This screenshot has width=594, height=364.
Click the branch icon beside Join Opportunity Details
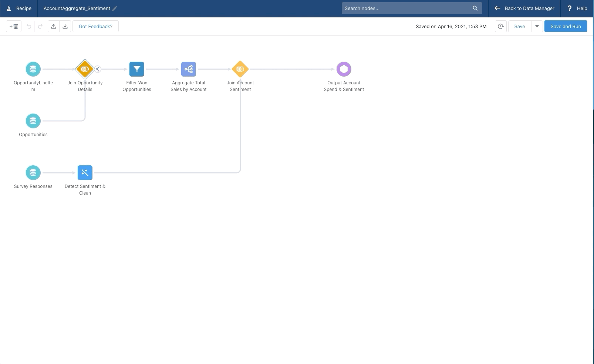(98, 69)
